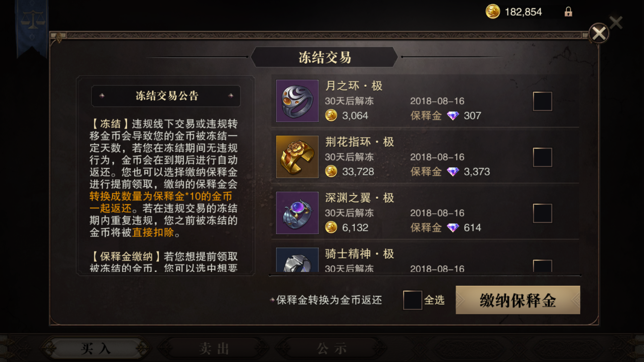Open the 公示 tab
Viewport: 644px width, 362px height.
point(332,349)
